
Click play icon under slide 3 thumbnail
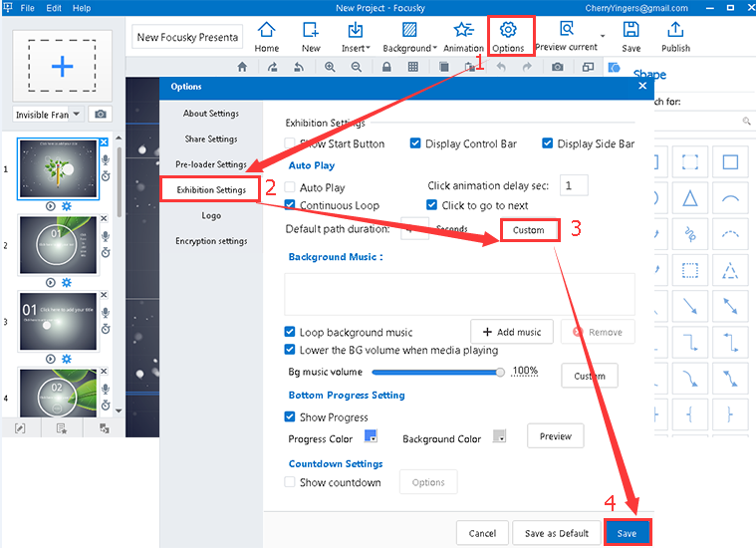click(x=50, y=359)
